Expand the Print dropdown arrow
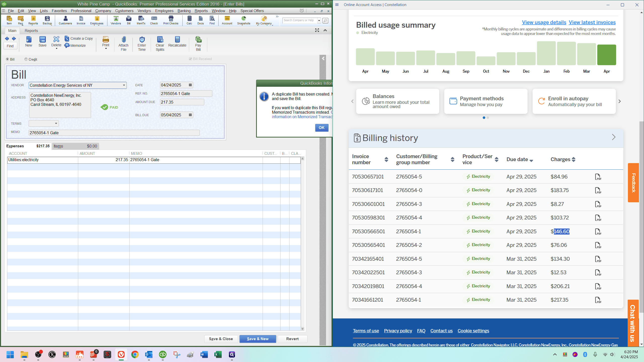 coord(106,49)
